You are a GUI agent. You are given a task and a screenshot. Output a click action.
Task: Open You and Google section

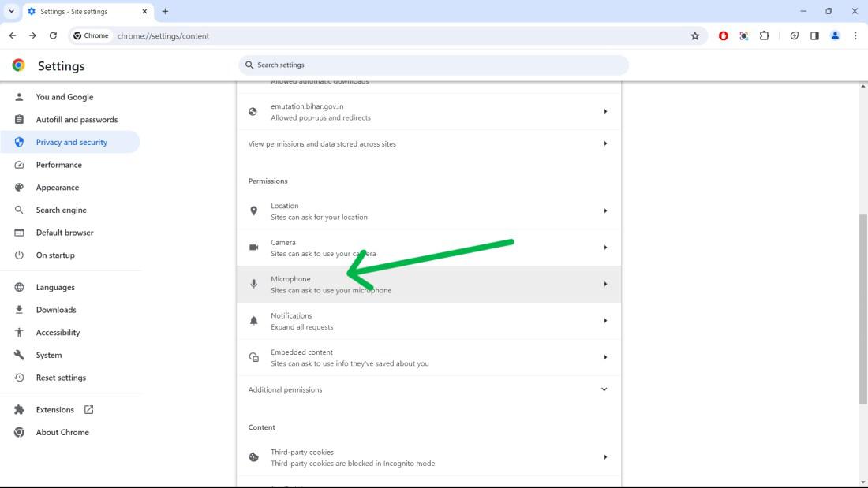70,97
